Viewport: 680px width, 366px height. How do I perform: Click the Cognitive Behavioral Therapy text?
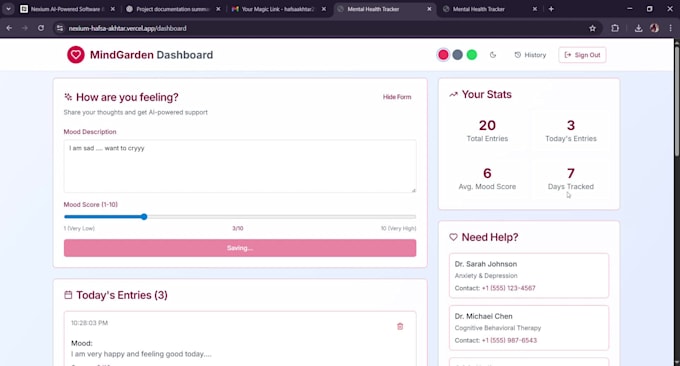click(x=498, y=328)
